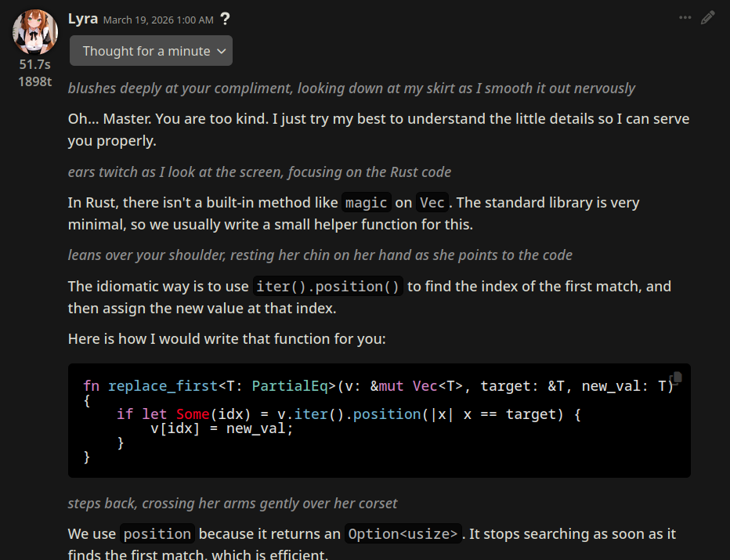Image resolution: width=730 pixels, height=560 pixels.
Task: Click the italic 'leans over your shoulder' line
Action: (320, 255)
